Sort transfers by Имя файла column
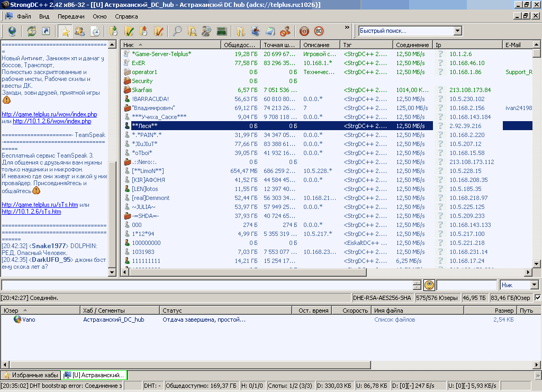Image resolution: width=542 pixels, height=392 pixels. (x=417, y=311)
